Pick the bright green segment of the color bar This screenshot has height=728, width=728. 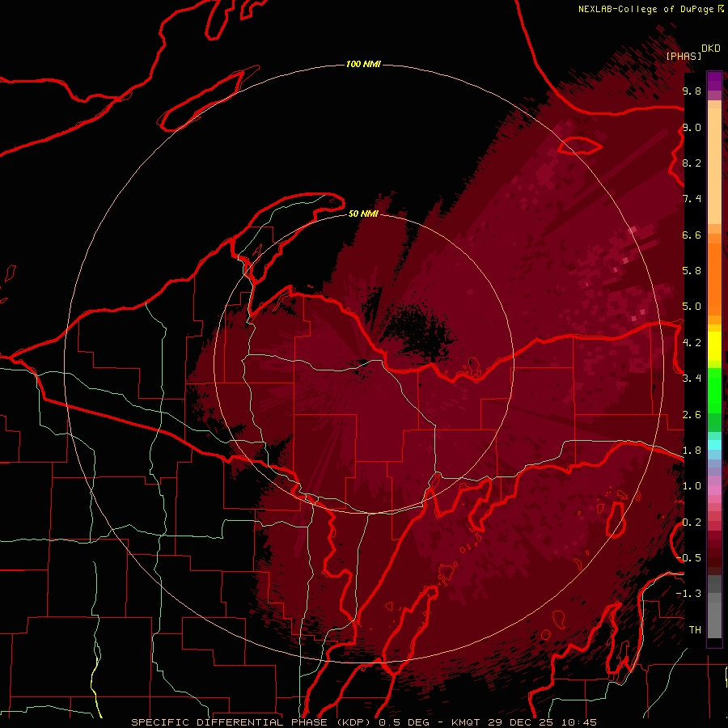714,391
